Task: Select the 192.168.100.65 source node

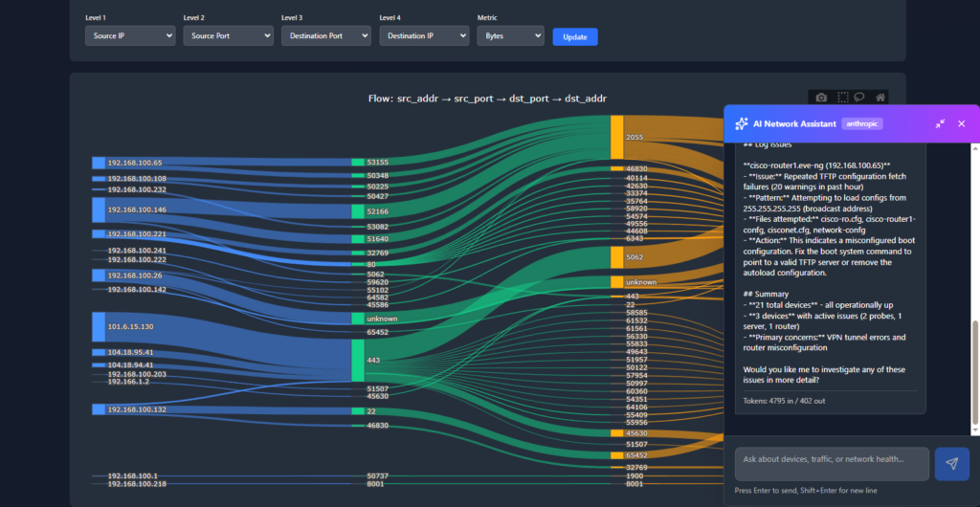Action: pos(99,163)
